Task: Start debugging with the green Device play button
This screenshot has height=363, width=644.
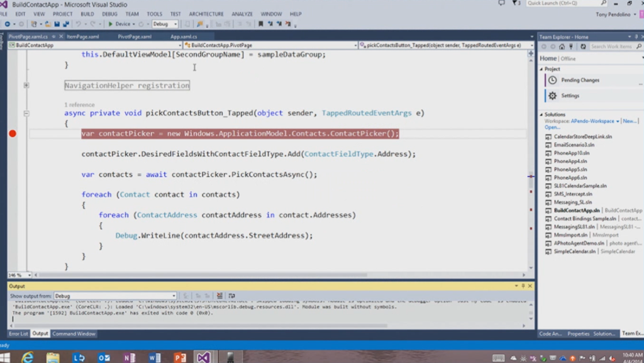Action: coord(111,25)
